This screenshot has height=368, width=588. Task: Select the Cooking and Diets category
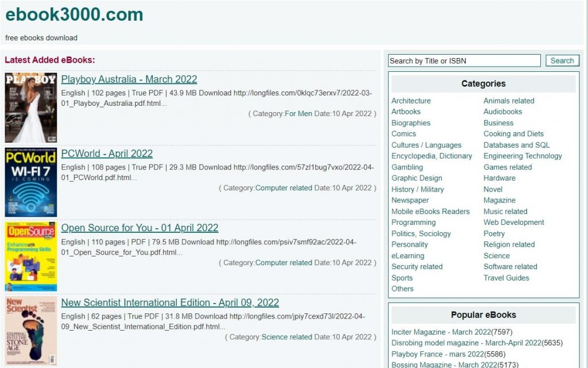point(513,133)
